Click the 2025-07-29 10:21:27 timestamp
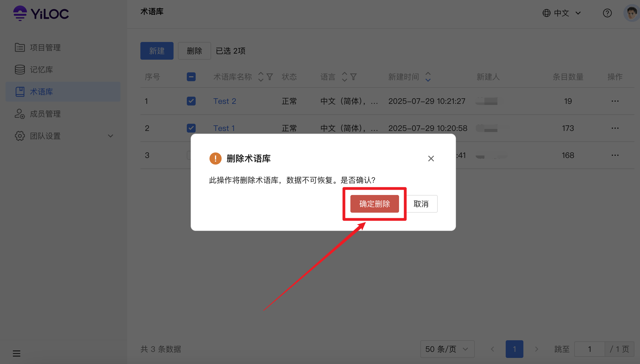The height and width of the screenshot is (364, 640). pyautogui.click(x=427, y=101)
